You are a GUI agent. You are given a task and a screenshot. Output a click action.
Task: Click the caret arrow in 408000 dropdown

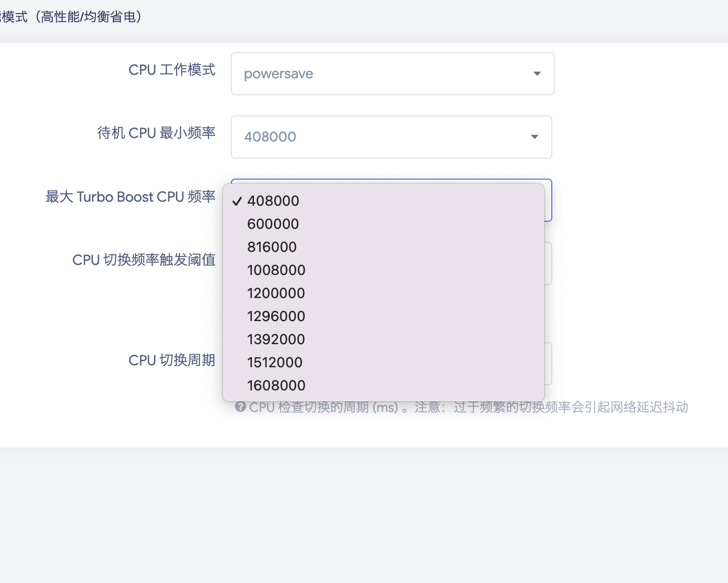535,137
